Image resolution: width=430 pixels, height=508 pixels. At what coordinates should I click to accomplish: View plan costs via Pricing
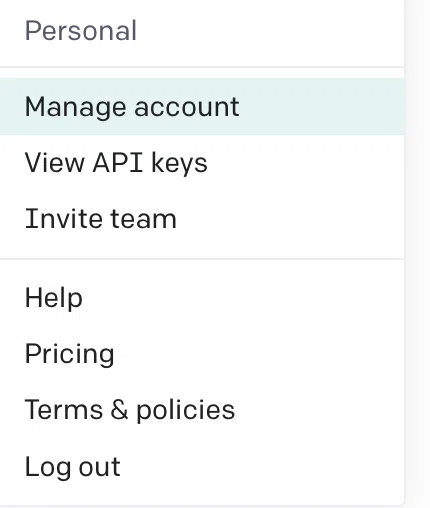tap(202, 353)
